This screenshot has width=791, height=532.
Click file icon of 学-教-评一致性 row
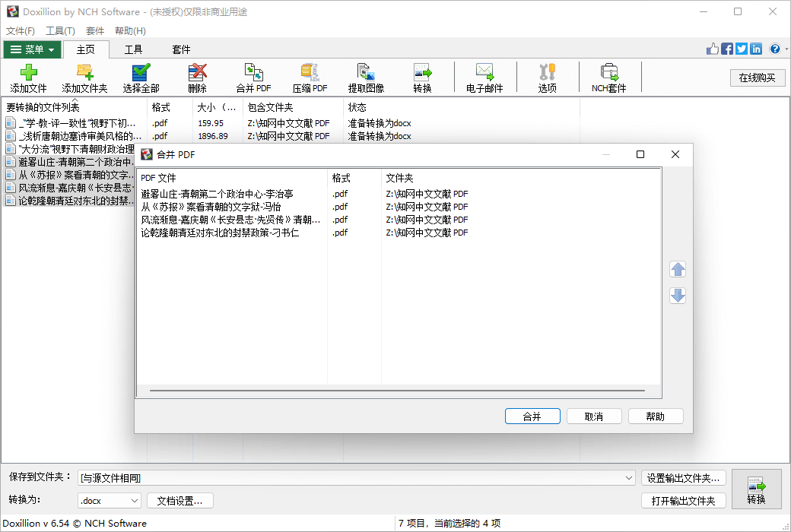click(11, 122)
